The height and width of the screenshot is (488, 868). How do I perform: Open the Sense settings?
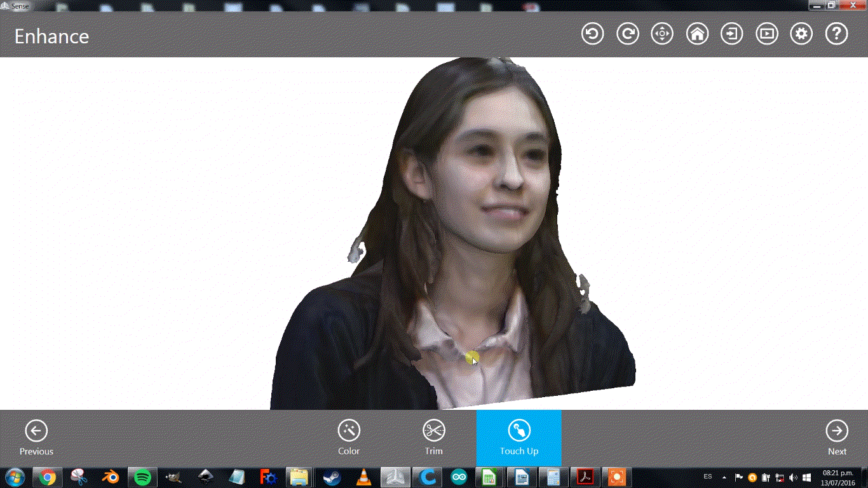(801, 33)
